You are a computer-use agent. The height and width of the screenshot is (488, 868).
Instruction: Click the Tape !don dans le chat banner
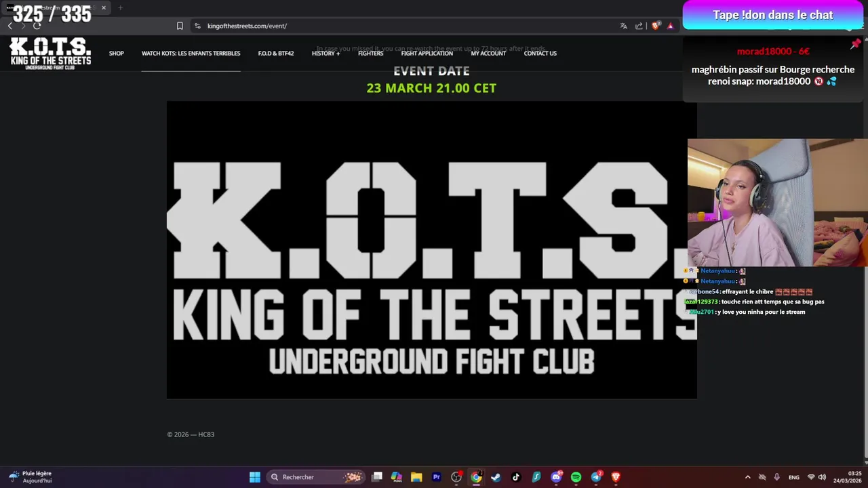772,15
